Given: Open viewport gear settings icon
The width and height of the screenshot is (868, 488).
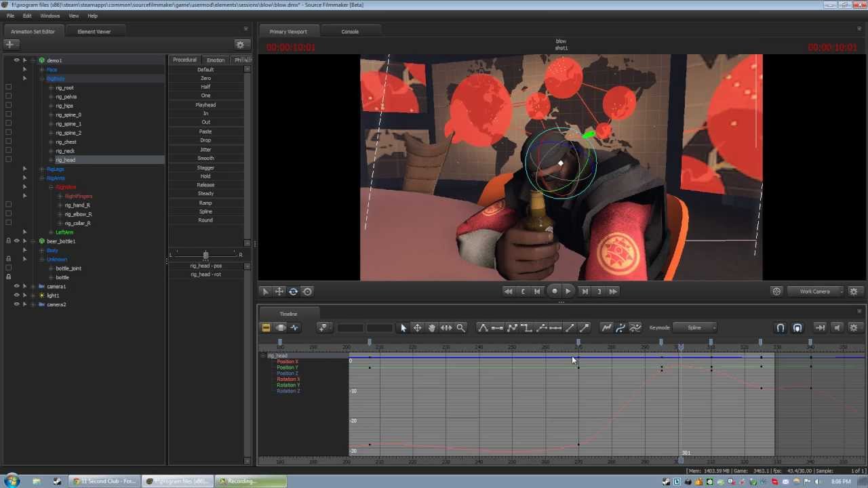Looking at the screenshot, I should (x=854, y=291).
